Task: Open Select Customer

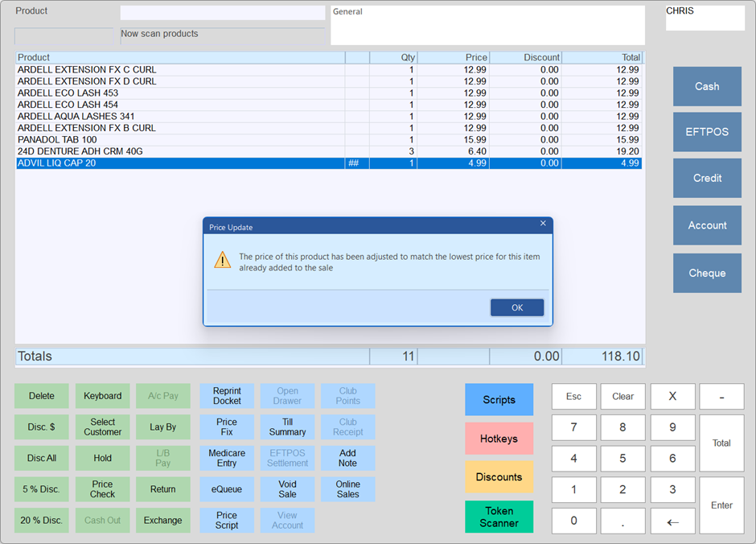Action: click(x=102, y=427)
